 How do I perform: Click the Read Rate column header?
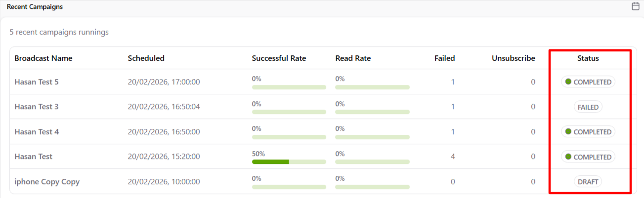pyautogui.click(x=353, y=58)
